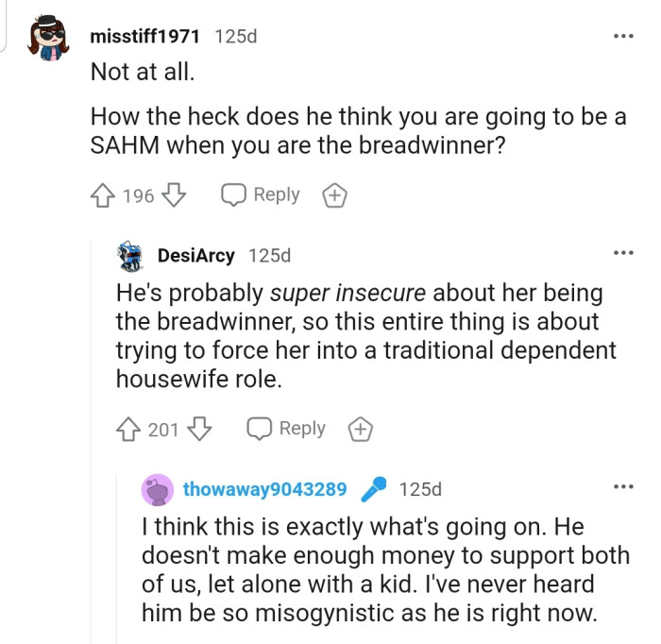The image size is (661, 644).
Task: Give award to DesiArcy's comment
Action: [361, 430]
